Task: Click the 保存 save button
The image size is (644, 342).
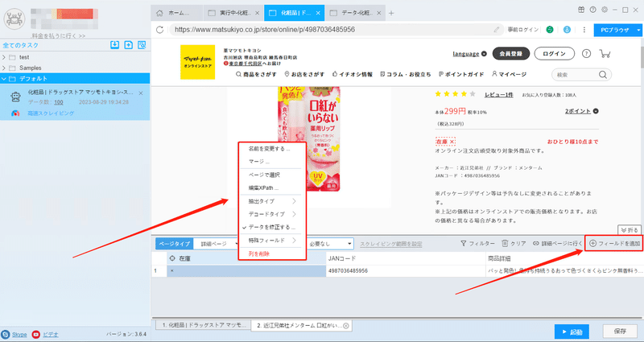Action: pyautogui.click(x=620, y=332)
